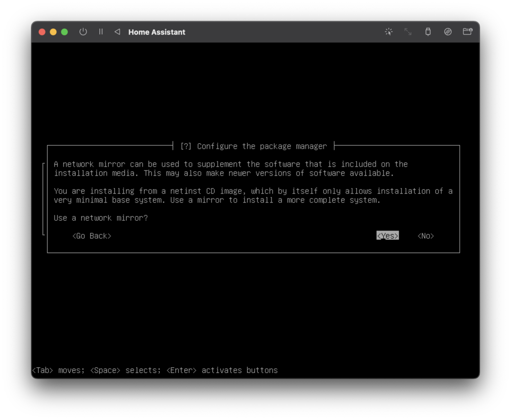Click the 'A network mirror can be used' paragraph
The height and width of the screenshot is (420, 511).
(231, 169)
